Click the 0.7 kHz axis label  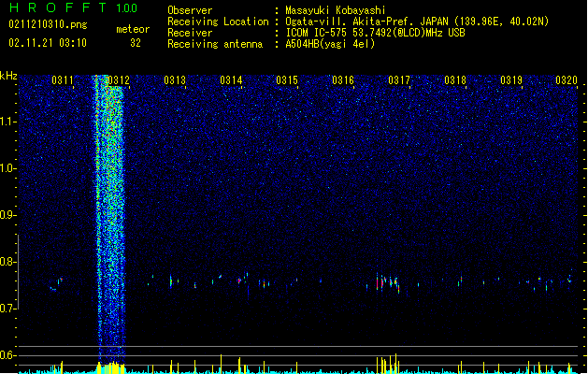point(8,309)
